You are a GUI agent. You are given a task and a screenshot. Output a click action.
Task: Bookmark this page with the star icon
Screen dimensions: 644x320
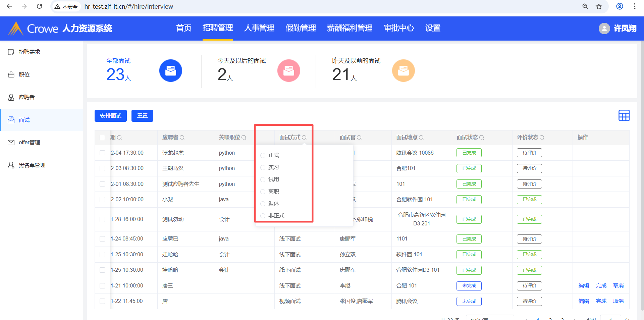click(599, 6)
